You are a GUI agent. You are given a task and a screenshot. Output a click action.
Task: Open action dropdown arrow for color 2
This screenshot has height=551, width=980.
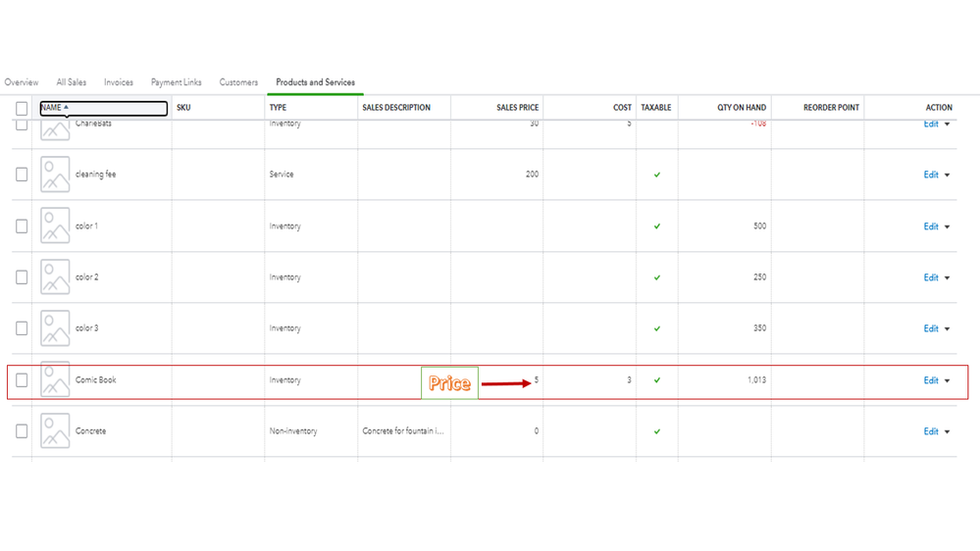point(947,278)
